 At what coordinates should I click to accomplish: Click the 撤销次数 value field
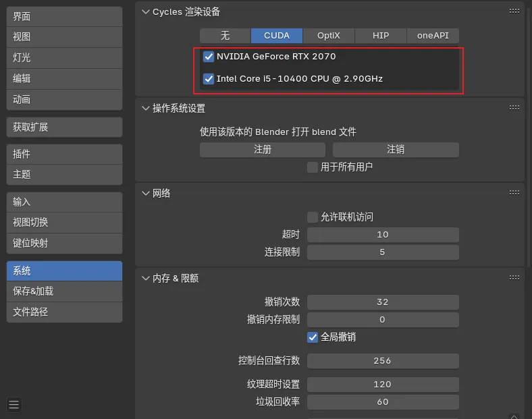383,302
